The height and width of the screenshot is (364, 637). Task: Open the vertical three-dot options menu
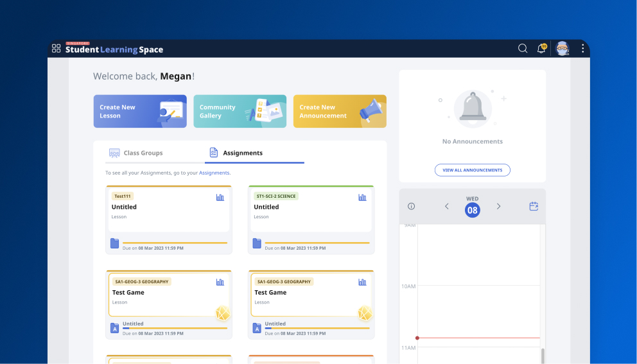pos(582,49)
